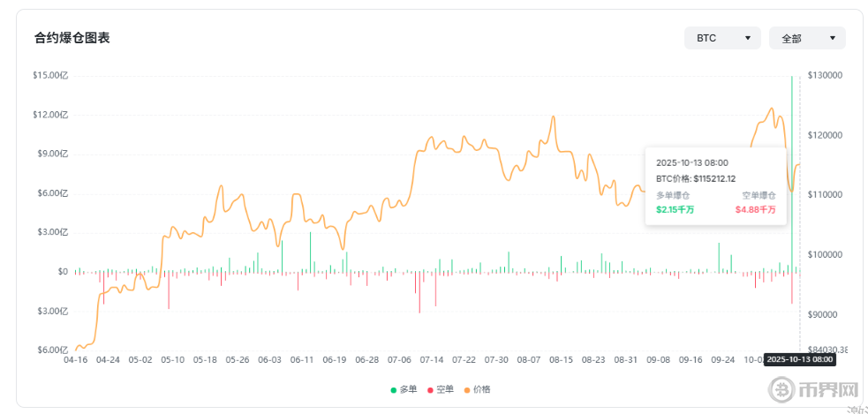Click the $15.00亿 left axis label

tap(49, 76)
